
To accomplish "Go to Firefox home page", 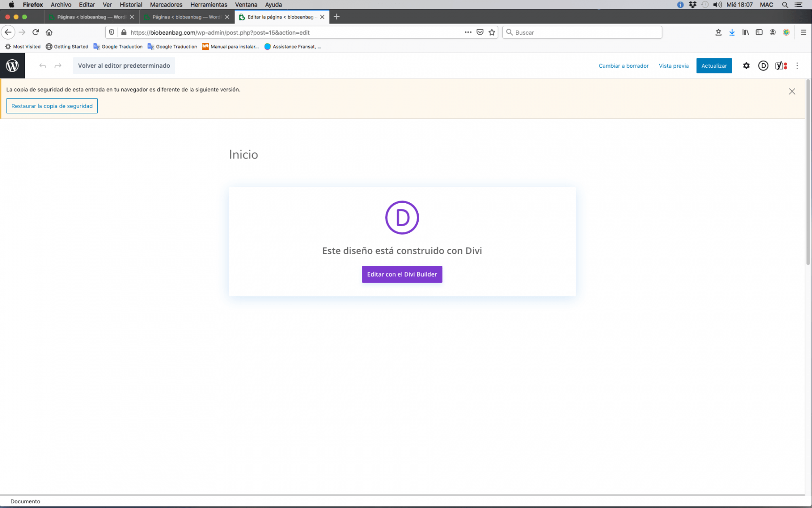I will click(x=49, y=32).
